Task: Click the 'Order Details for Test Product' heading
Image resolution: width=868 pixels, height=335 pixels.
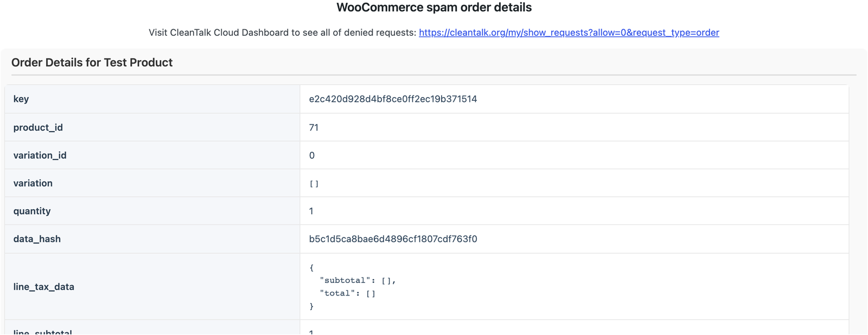Action: pyautogui.click(x=92, y=62)
